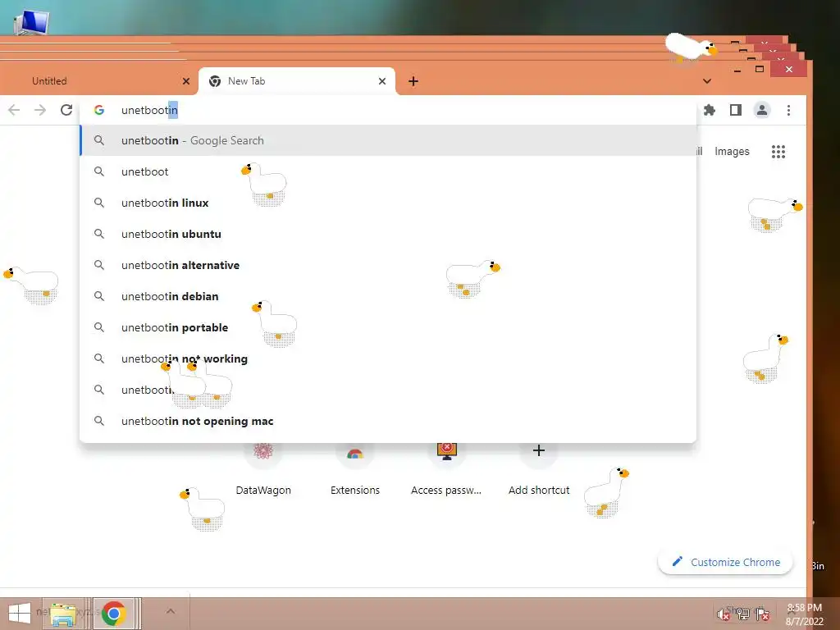This screenshot has width=840, height=630.
Task: Choose the unetboot suggestion
Action: pyautogui.click(x=388, y=171)
